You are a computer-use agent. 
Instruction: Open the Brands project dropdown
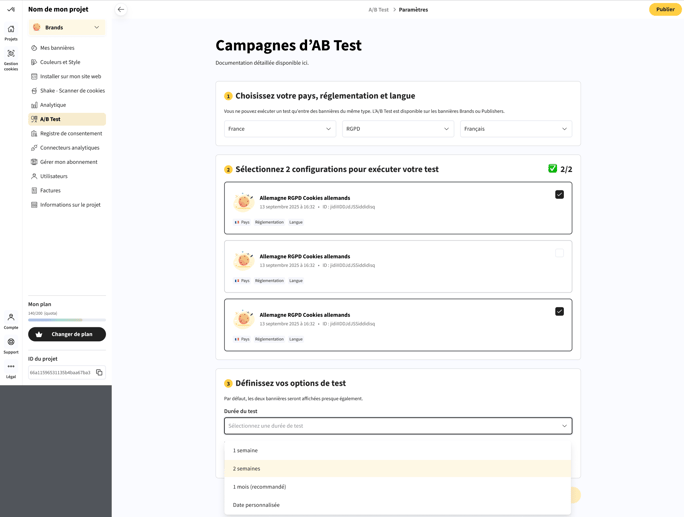coord(67,27)
